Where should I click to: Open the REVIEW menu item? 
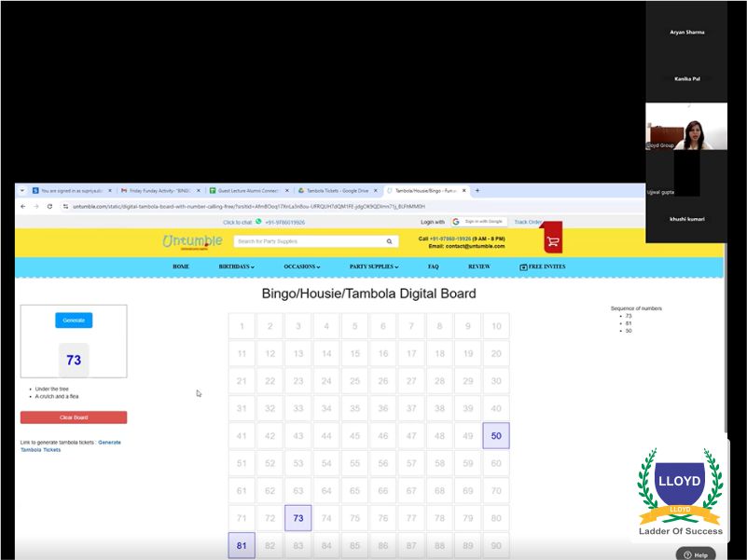478,266
